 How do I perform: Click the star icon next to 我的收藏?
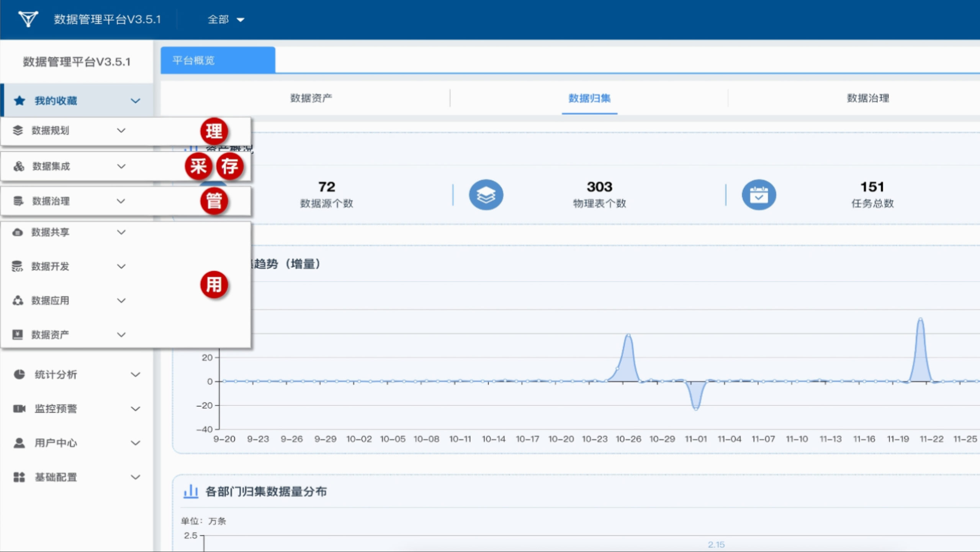tap(20, 100)
